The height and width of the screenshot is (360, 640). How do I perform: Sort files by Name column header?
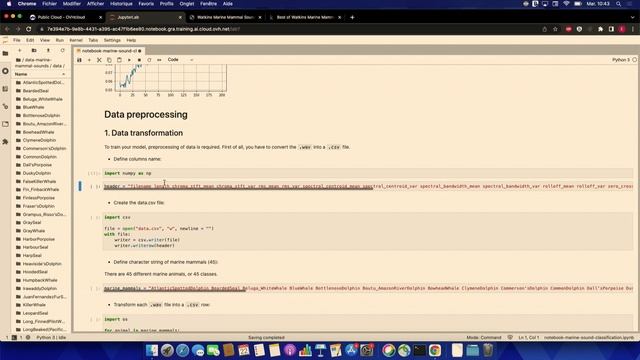40,74
